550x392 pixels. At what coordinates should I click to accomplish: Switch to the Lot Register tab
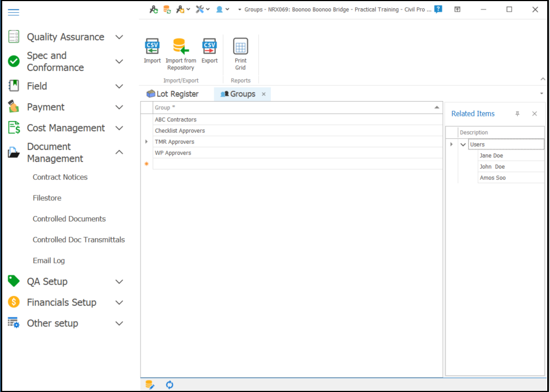pos(173,94)
